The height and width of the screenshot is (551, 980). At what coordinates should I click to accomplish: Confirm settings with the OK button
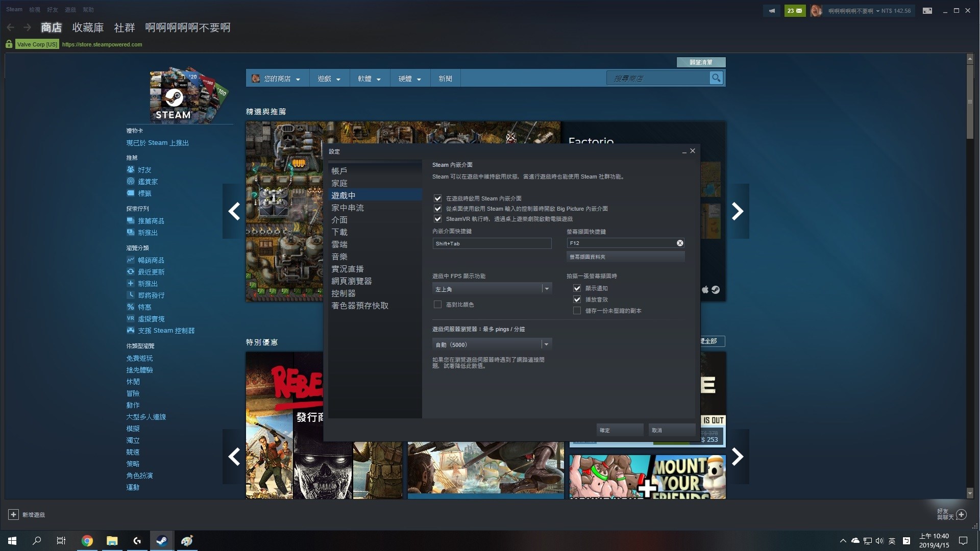[620, 430]
